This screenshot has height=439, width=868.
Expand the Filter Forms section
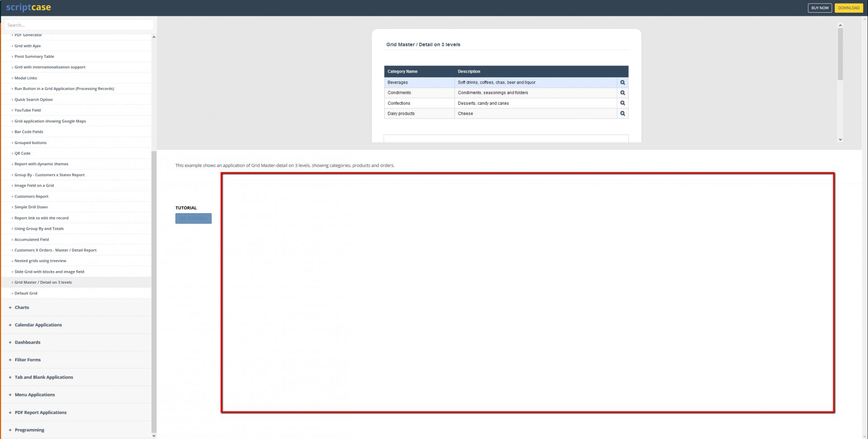(x=76, y=360)
